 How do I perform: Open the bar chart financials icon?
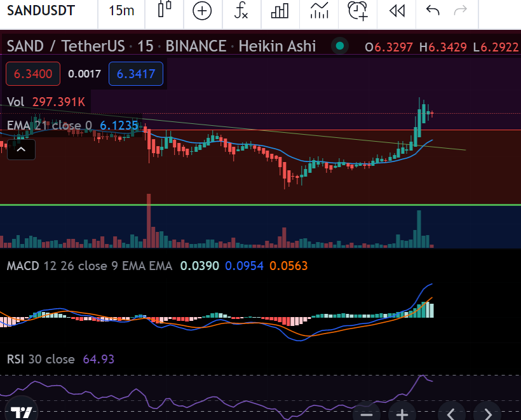[x=280, y=11]
